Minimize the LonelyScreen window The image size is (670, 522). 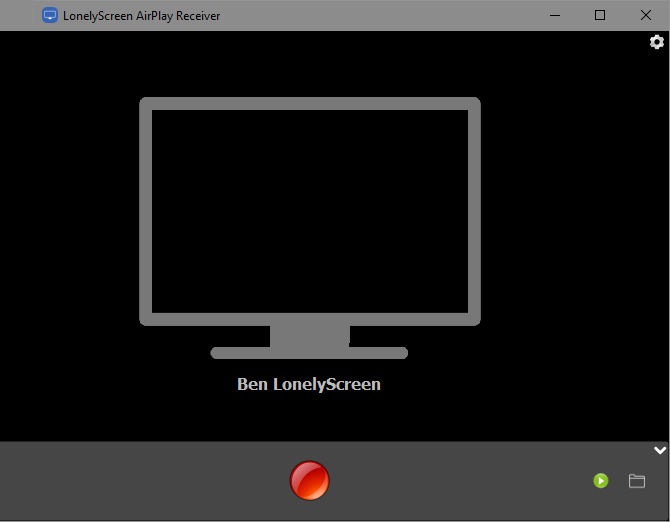pyautogui.click(x=555, y=15)
